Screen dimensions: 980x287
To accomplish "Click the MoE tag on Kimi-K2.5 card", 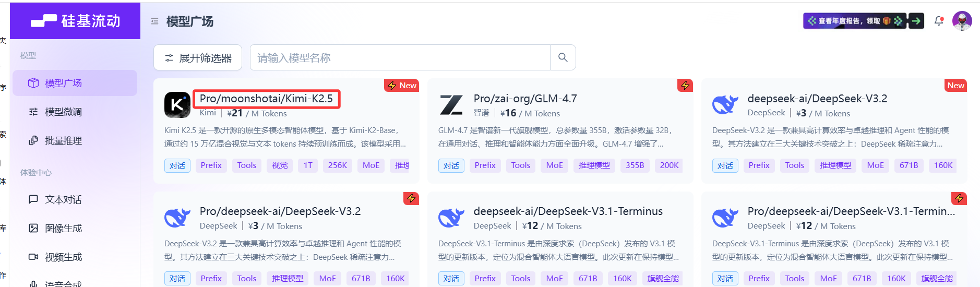I will pyautogui.click(x=371, y=165).
